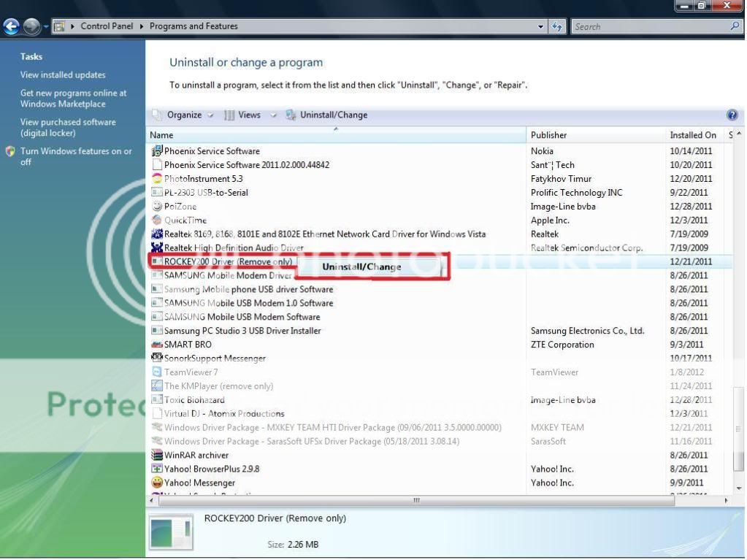Select the SAMSUNG Mobile Modem Driver icon

pyautogui.click(x=157, y=275)
